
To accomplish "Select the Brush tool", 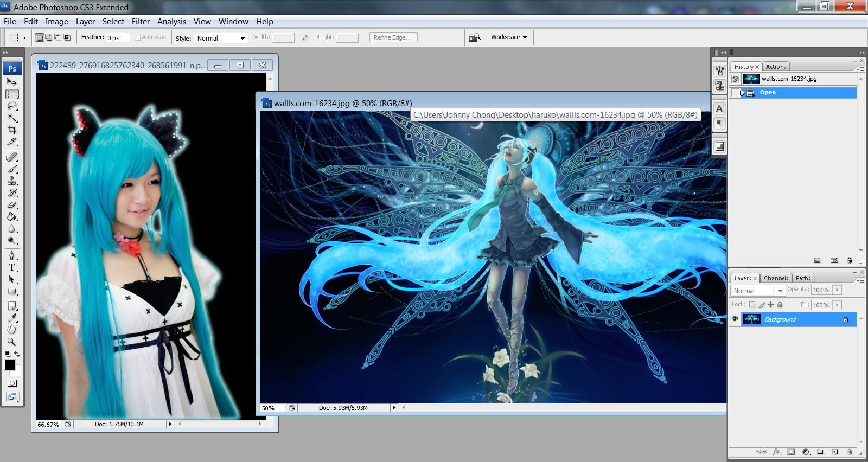I will pos(12,169).
